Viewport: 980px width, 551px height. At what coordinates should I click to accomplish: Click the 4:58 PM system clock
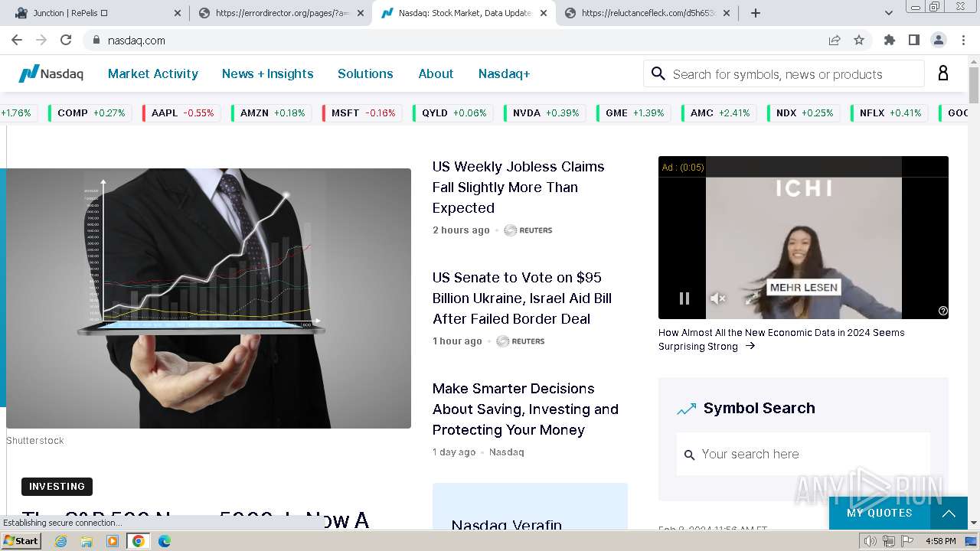[x=941, y=541]
